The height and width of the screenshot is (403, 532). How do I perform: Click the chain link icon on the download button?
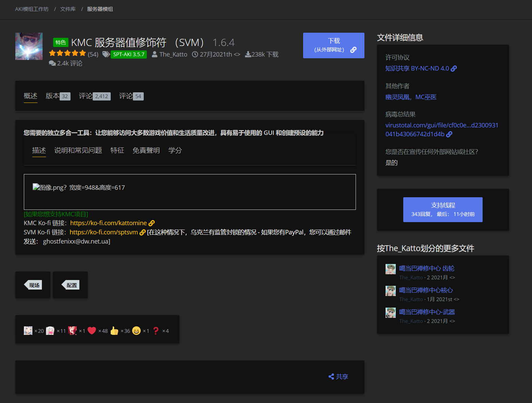(x=353, y=50)
